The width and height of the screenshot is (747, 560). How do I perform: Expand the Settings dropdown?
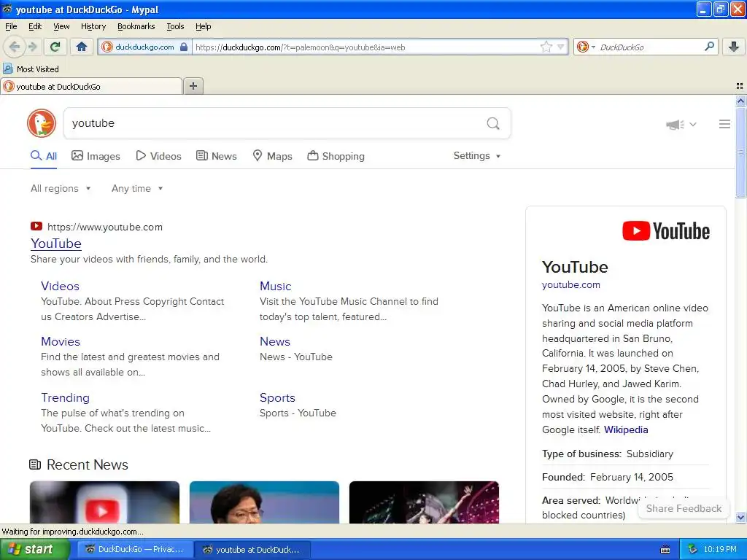[x=477, y=156]
